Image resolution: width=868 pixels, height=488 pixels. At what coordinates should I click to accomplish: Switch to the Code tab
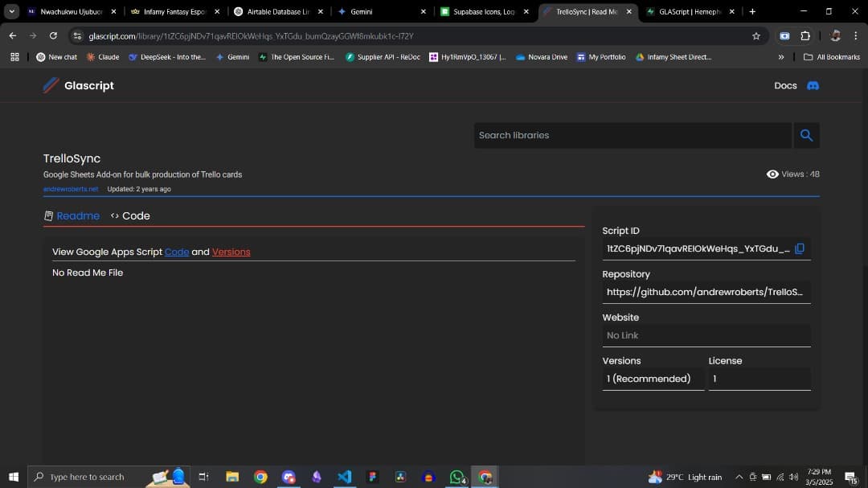(x=130, y=216)
